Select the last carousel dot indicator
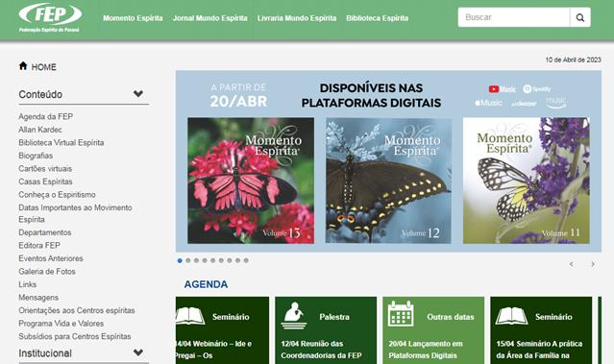This screenshot has height=364, width=614. point(246,260)
